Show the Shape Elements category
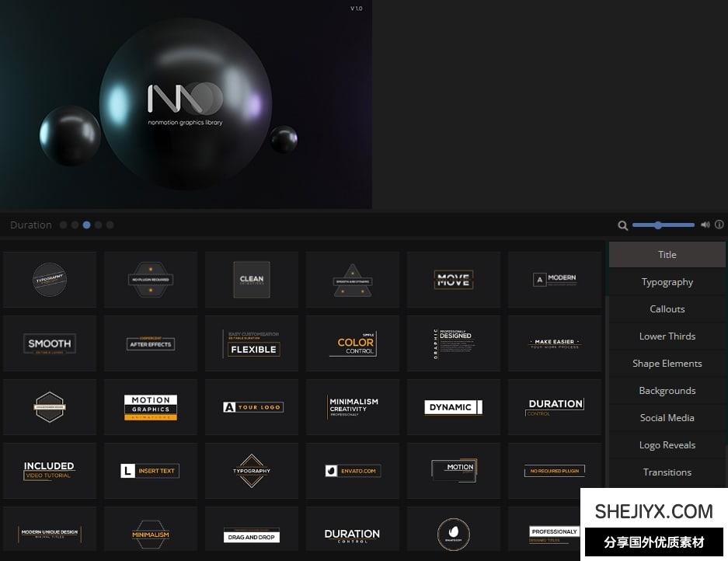 (x=667, y=364)
